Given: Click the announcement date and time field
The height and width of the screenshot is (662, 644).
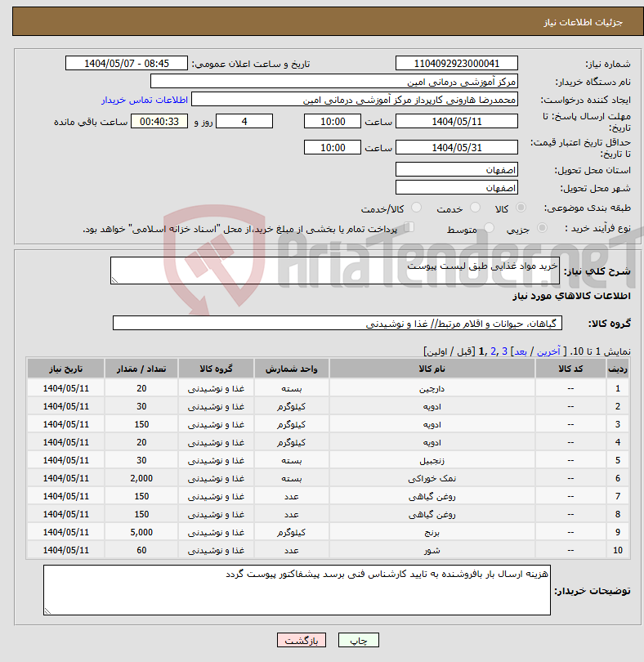Looking at the screenshot, I should coord(126,63).
